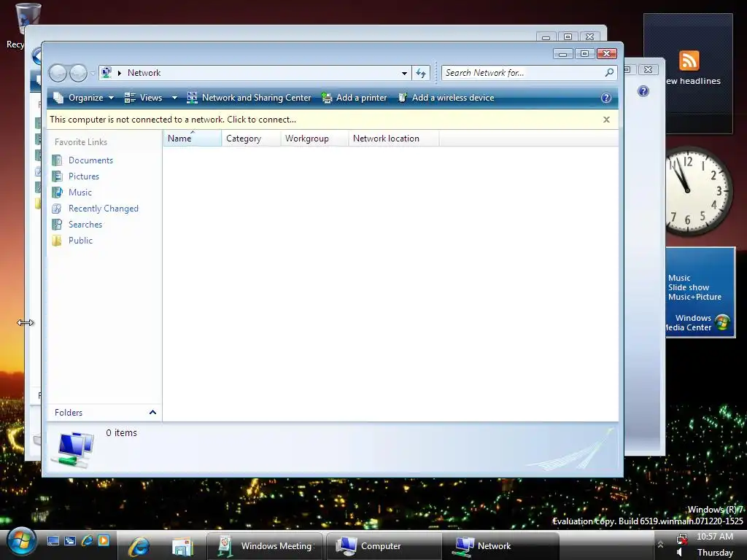Click the Forward navigation arrow in Network window
This screenshot has width=747, height=560.
pyautogui.click(x=79, y=74)
